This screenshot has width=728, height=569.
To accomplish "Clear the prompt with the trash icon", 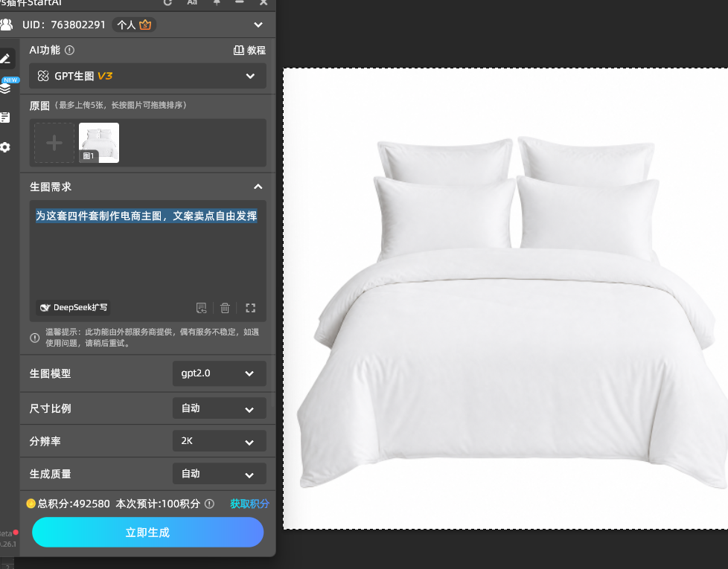I will point(226,308).
